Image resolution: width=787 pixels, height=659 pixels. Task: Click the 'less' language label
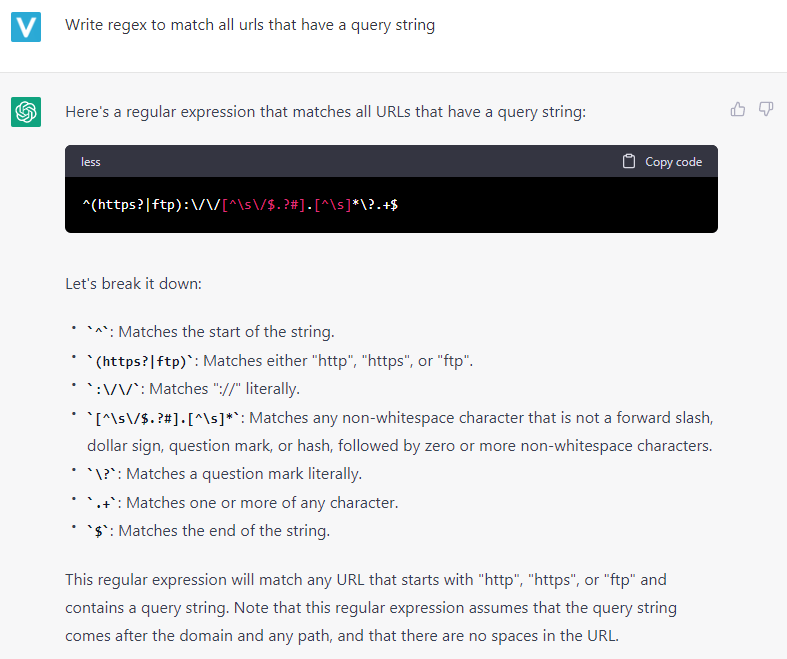click(x=91, y=162)
